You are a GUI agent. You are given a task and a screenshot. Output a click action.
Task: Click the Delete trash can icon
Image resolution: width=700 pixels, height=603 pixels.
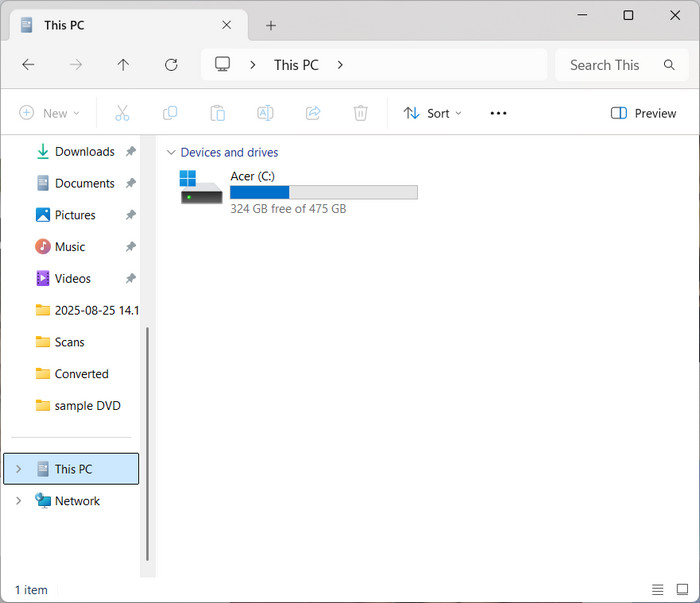click(361, 113)
